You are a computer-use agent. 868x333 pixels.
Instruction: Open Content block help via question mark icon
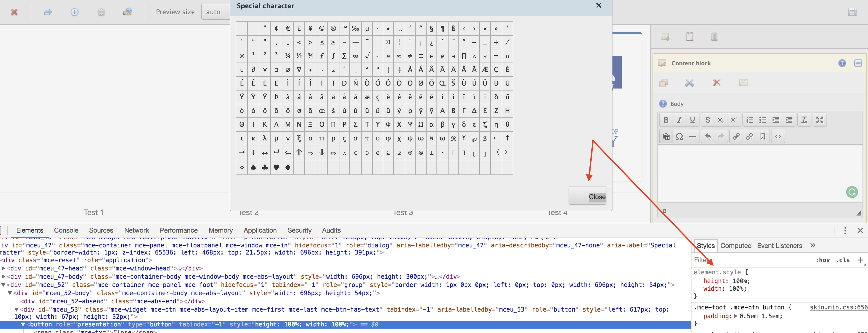pos(843,63)
